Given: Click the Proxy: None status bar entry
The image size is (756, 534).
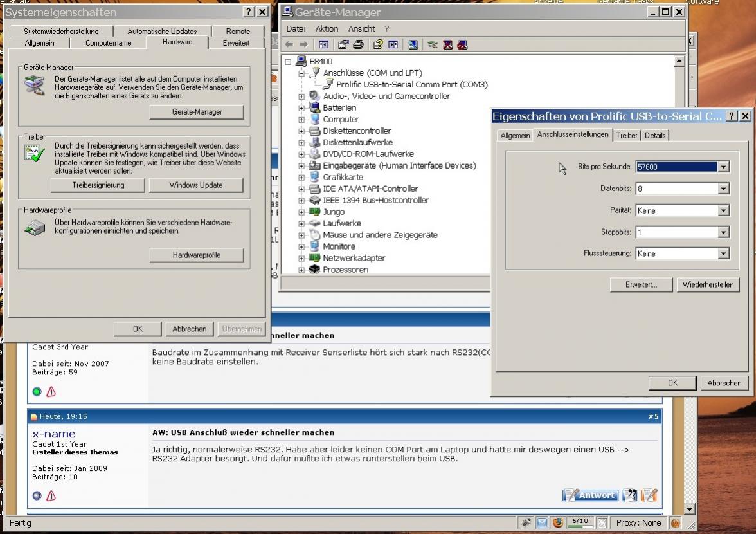Looking at the screenshot, I should click(638, 522).
